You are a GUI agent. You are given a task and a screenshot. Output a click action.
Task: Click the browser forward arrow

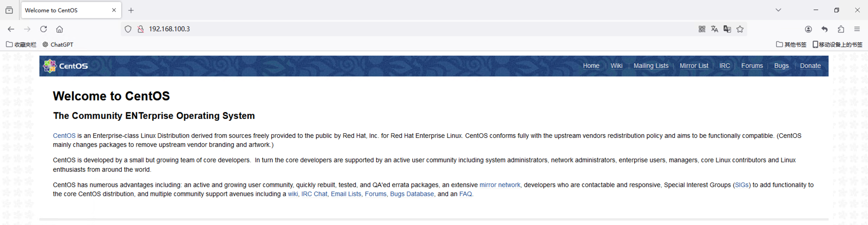tap(27, 29)
